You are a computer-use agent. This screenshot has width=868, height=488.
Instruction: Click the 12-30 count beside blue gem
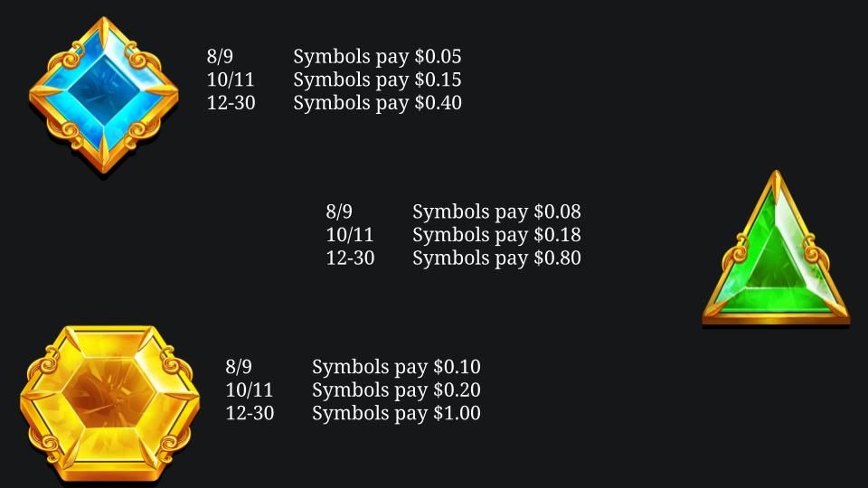(x=231, y=103)
